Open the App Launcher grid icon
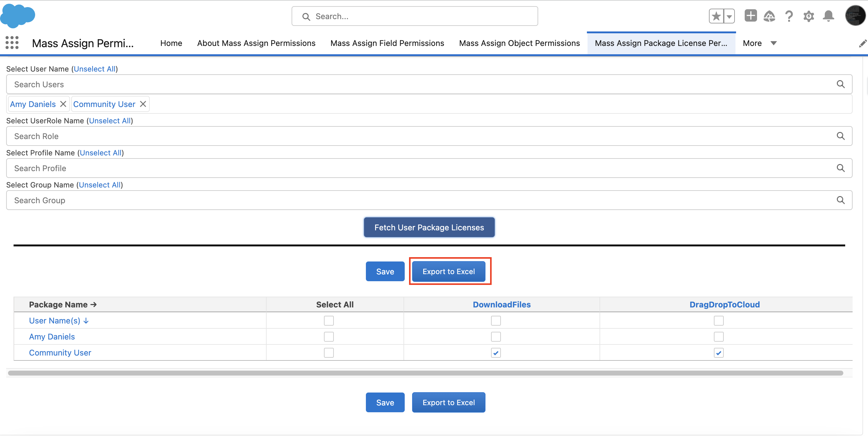The height and width of the screenshot is (436, 868). [x=12, y=43]
